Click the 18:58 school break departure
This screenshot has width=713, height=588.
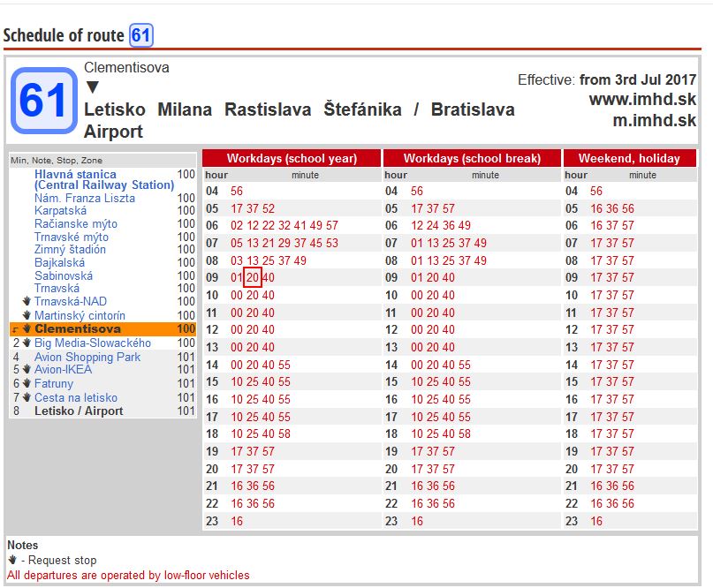tap(465, 433)
